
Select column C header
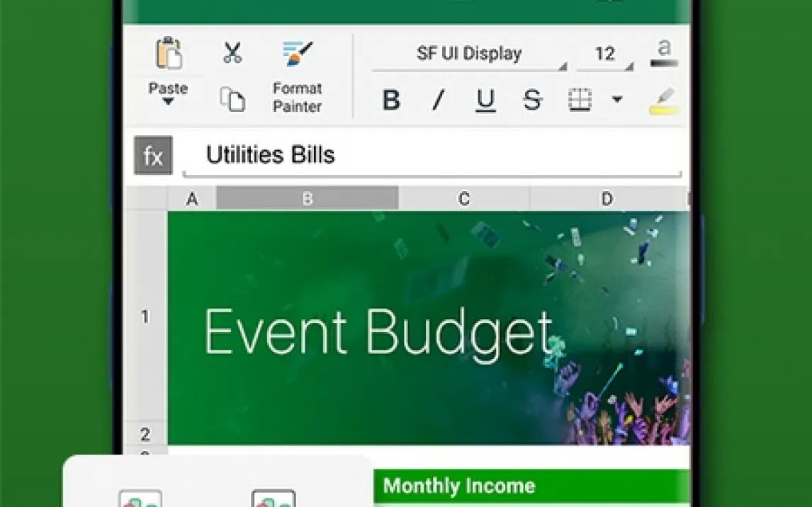click(x=463, y=199)
